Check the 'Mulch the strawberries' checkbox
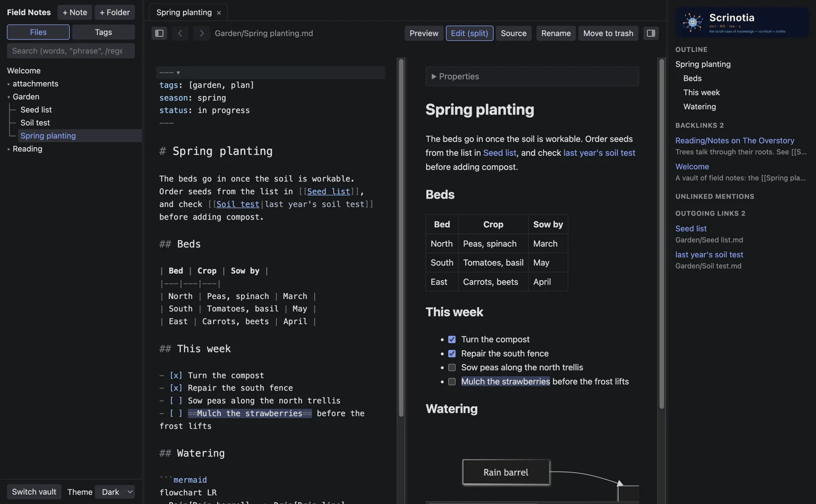This screenshot has height=504, width=816. pos(452,382)
